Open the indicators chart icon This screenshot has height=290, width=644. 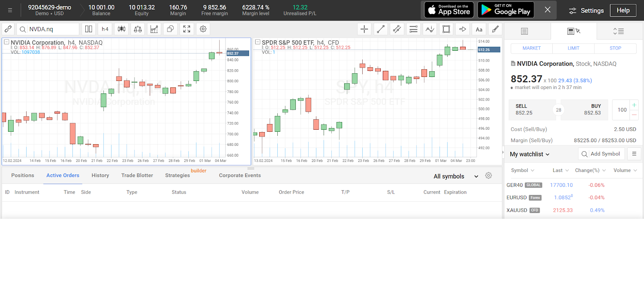pos(154,29)
